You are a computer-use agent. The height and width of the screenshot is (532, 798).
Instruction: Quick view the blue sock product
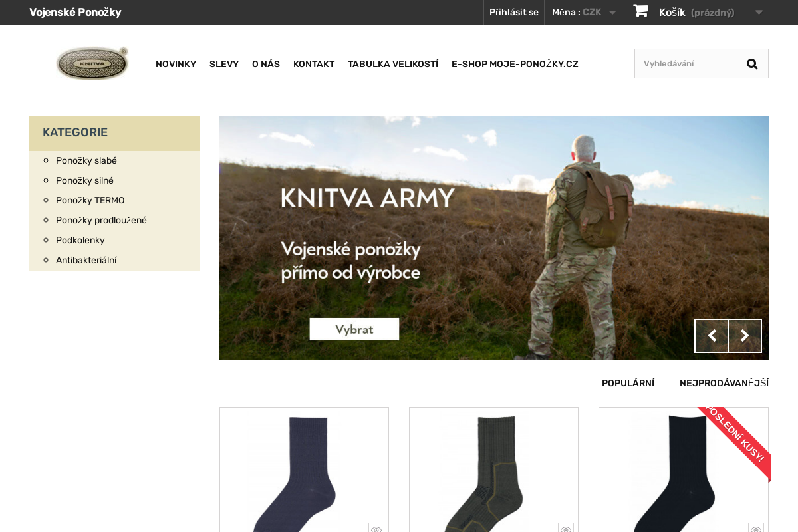[376, 529]
